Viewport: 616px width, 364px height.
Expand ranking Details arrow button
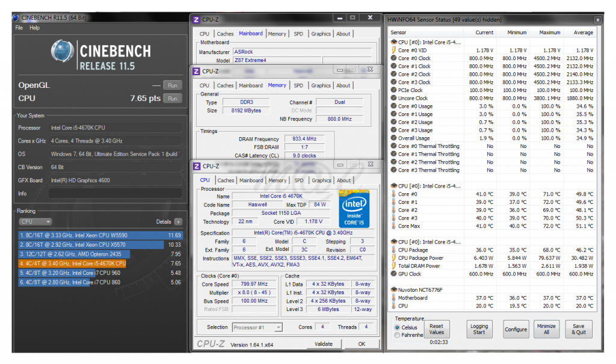tap(178, 222)
